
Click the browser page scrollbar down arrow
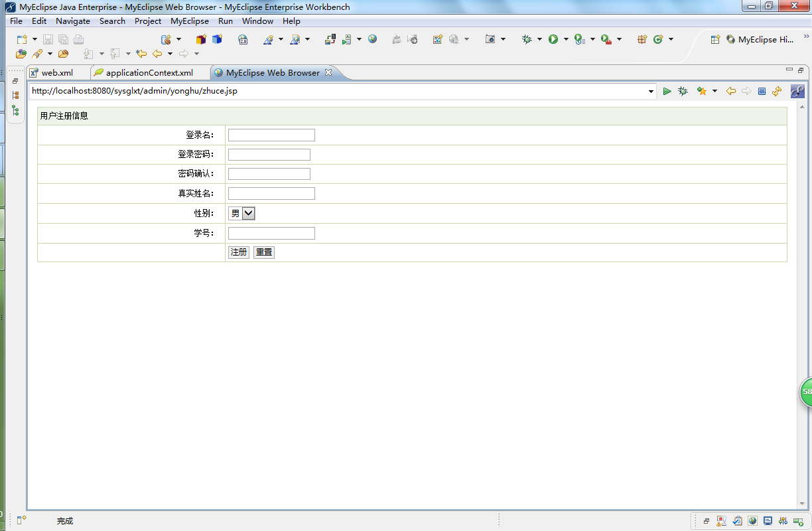pos(802,504)
